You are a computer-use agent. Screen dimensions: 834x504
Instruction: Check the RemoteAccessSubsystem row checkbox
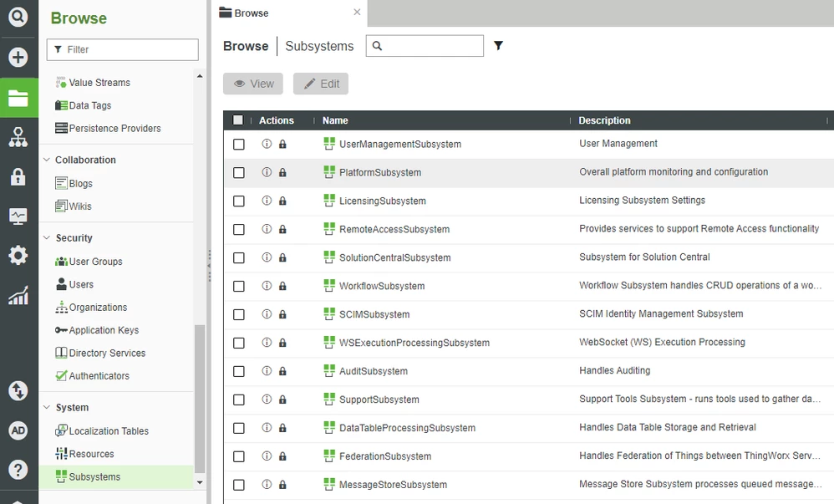point(239,229)
